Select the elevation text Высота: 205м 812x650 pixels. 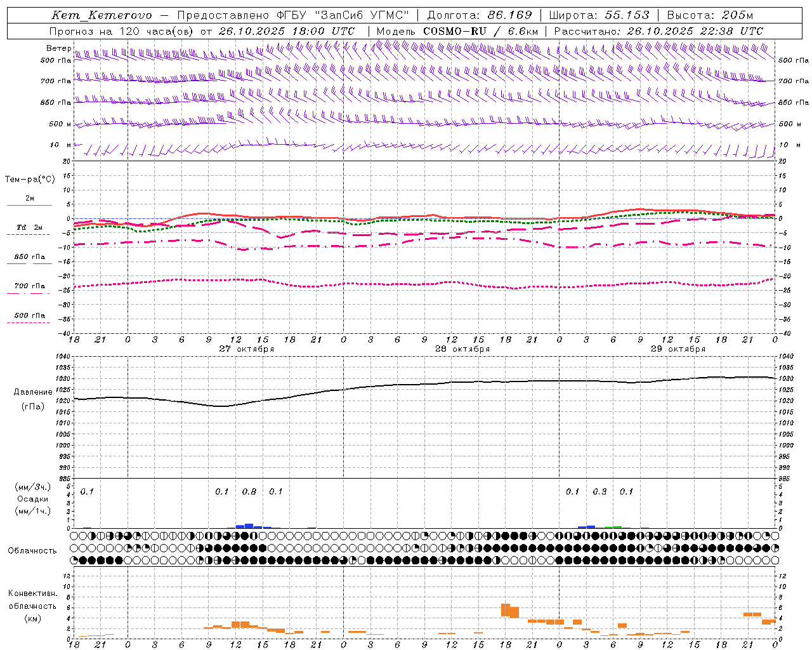(x=710, y=15)
